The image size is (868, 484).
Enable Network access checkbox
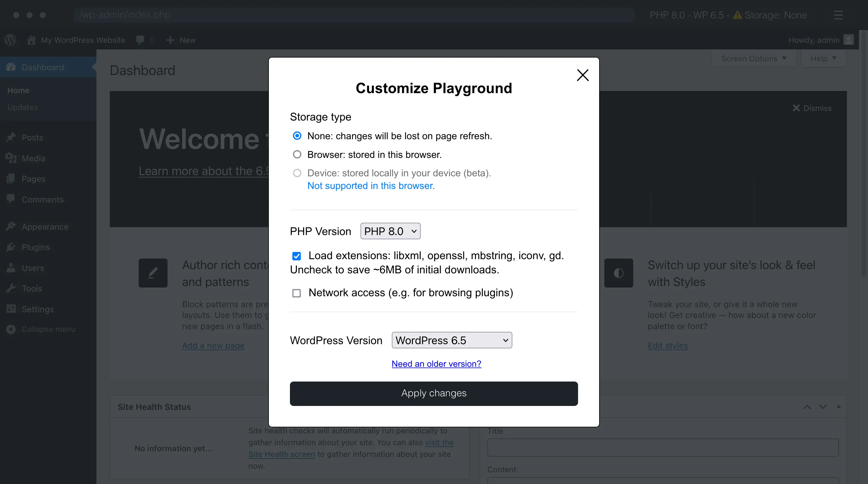[297, 293]
